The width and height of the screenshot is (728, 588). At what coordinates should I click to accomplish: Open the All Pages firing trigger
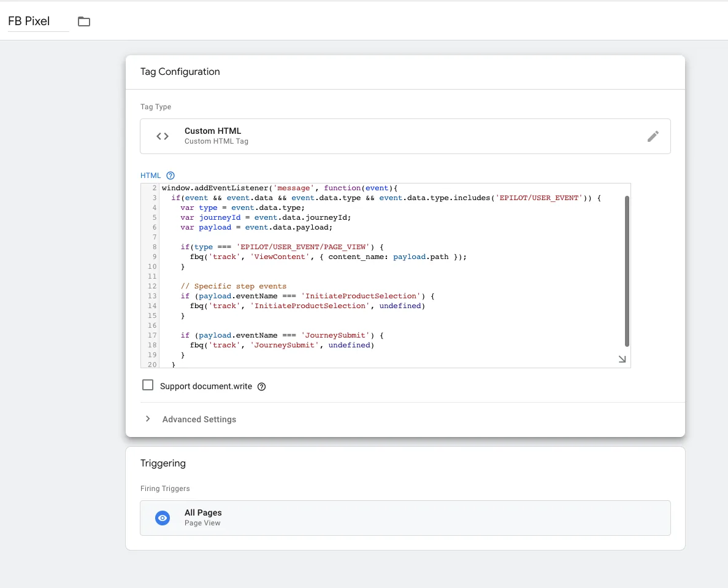pos(405,518)
